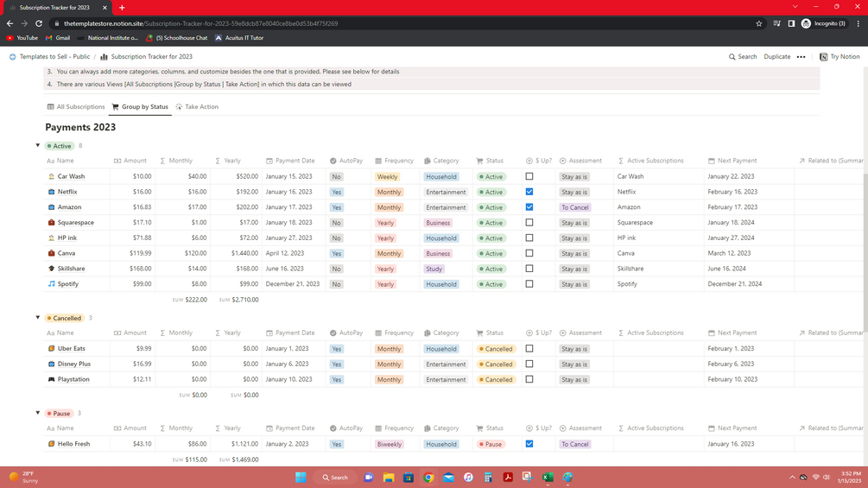
Task: Click the Study category tag for Skillshare
Action: [x=434, y=269]
